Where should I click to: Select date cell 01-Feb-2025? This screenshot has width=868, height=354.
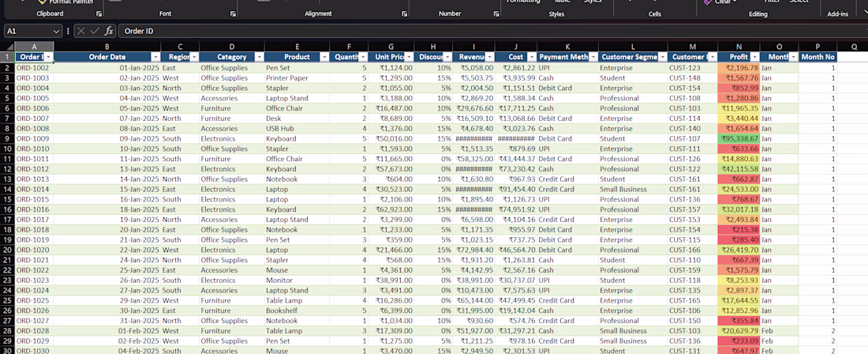tap(107, 331)
